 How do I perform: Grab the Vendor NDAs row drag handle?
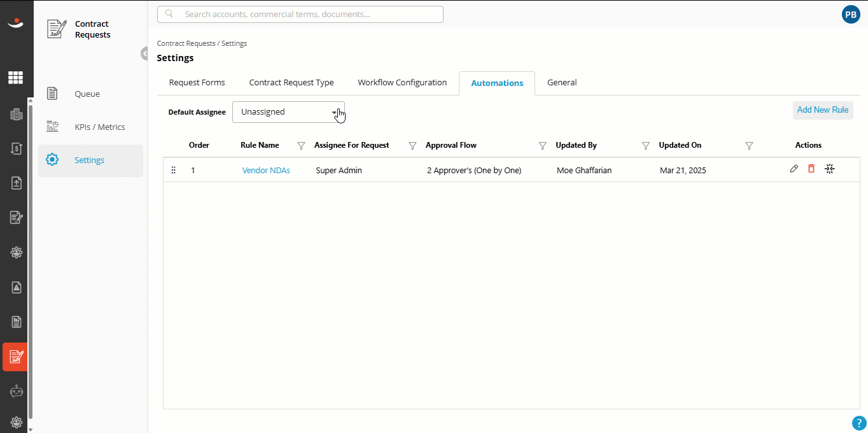click(x=173, y=170)
